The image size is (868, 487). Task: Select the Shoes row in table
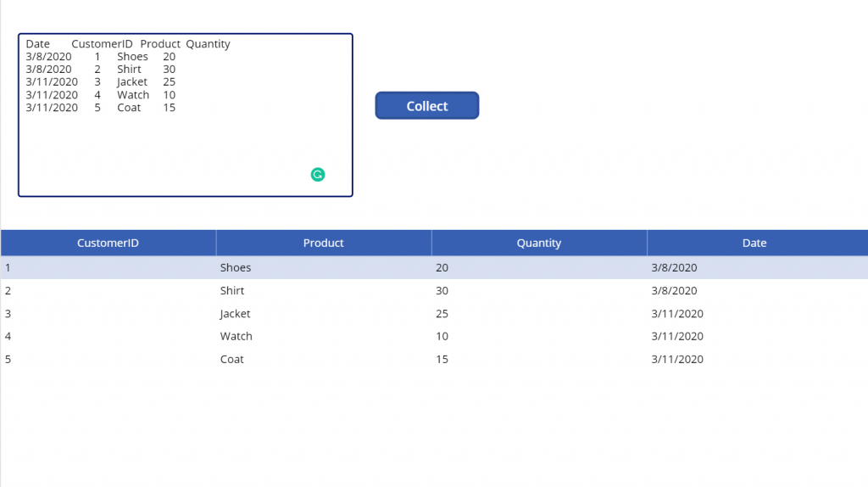(434, 267)
